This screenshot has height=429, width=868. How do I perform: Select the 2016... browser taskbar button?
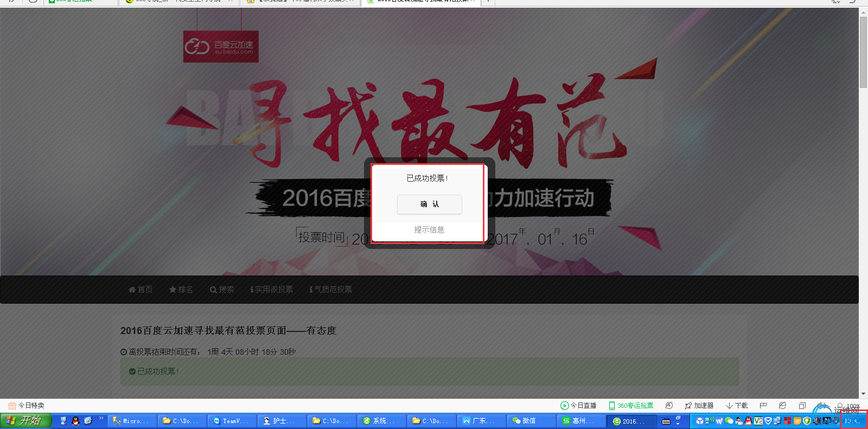pyautogui.click(x=631, y=421)
